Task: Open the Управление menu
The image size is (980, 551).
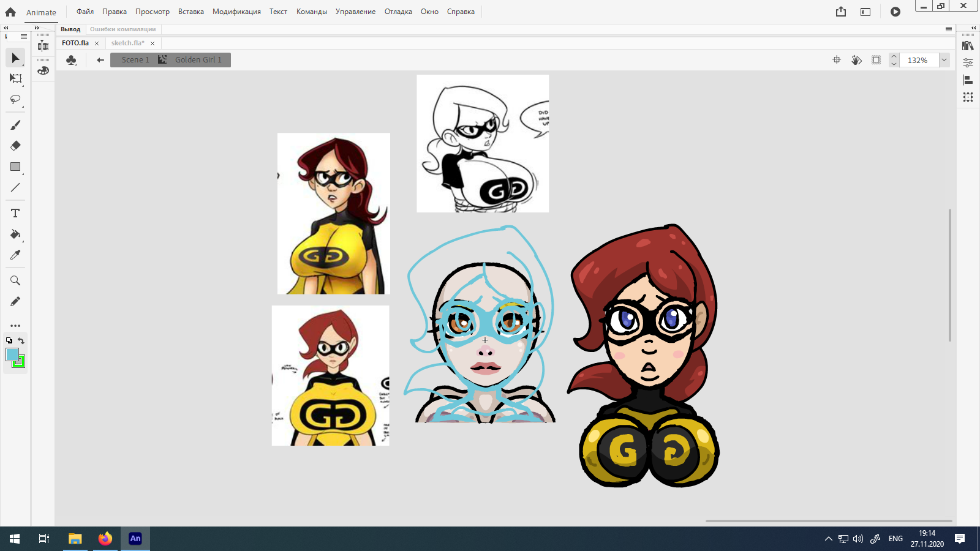Action: pyautogui.click(x=355, y=12)
